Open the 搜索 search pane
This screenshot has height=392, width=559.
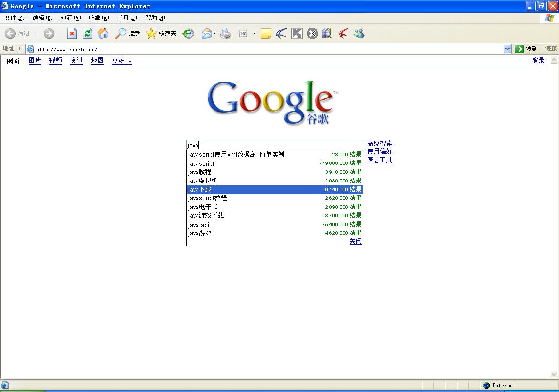[x=127, y=33]
